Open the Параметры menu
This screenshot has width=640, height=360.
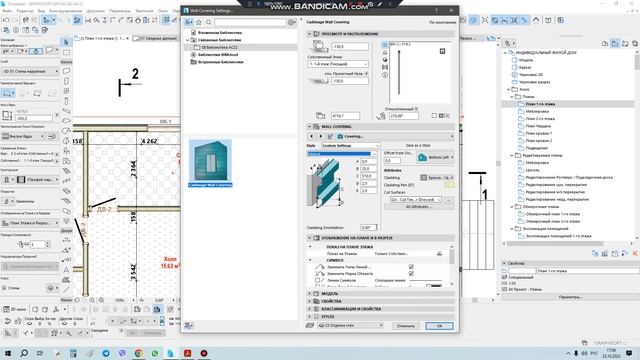(120, 11)
